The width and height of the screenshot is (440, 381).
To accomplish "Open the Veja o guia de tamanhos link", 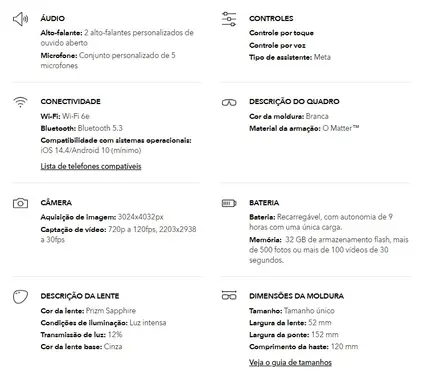I will (290, 362).
